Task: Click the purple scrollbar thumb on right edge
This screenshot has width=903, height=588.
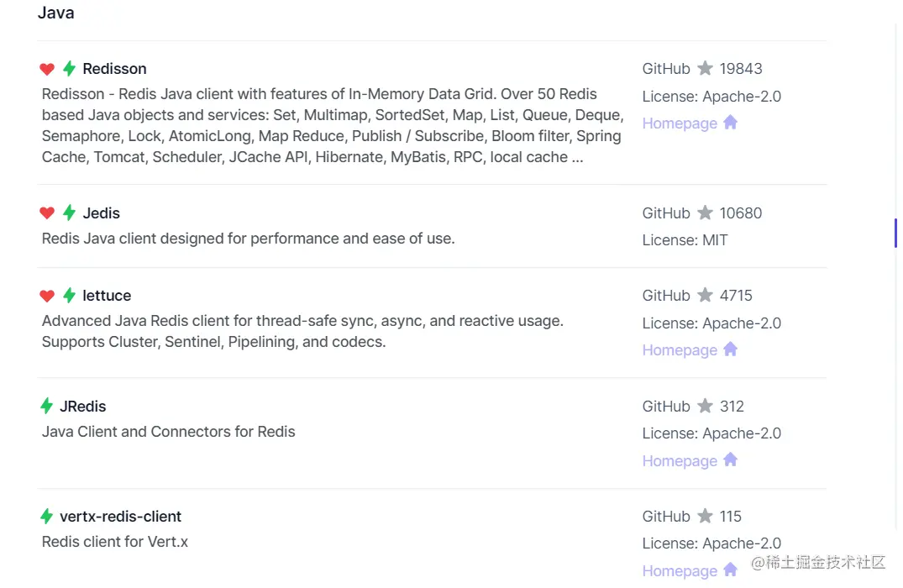Action: 895,233
